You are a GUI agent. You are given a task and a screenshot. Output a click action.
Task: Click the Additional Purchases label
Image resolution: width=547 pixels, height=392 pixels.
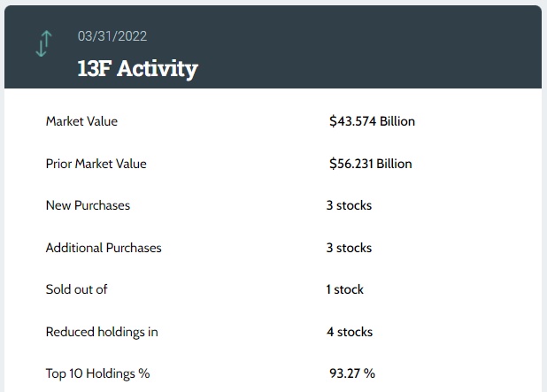tap(104, 248)
